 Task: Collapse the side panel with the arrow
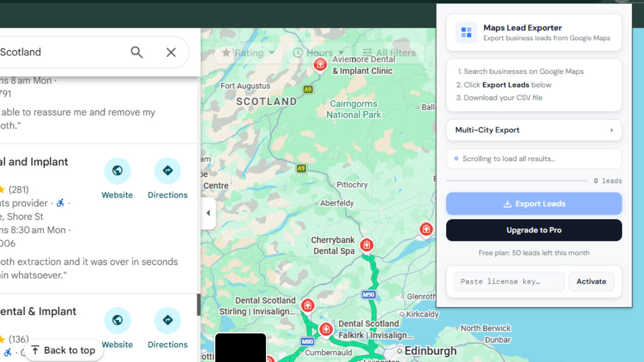208,213
